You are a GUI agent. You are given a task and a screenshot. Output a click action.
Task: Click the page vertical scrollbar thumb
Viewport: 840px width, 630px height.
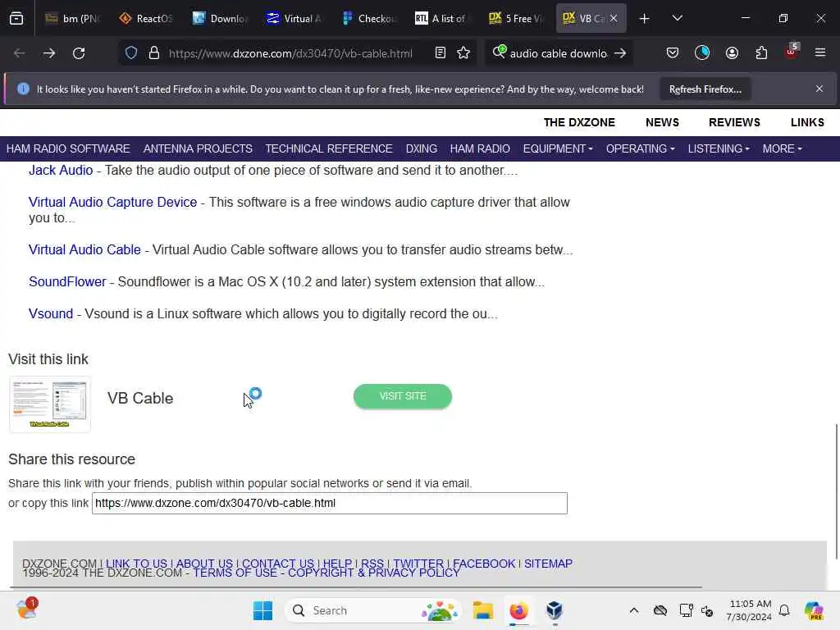[x=836, y=492]
